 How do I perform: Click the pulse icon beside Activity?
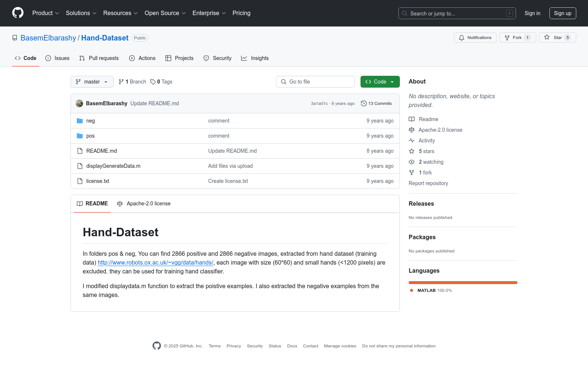click(412, 141)
